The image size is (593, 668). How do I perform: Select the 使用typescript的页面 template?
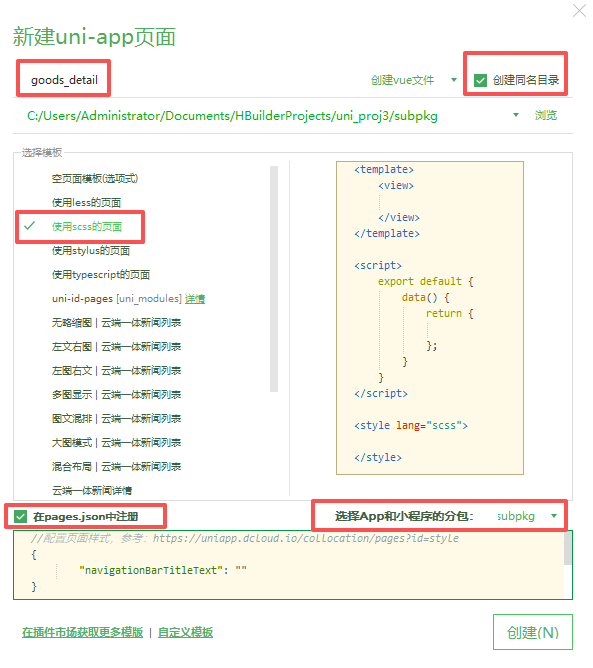coord(101,275)
